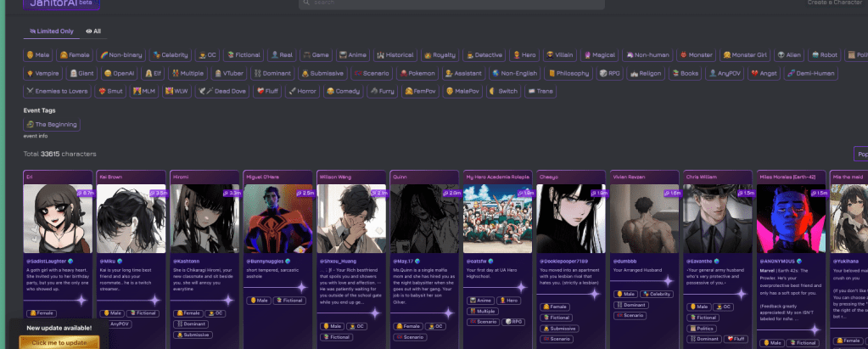Select the Pokemon tag chip

(417, 73)
